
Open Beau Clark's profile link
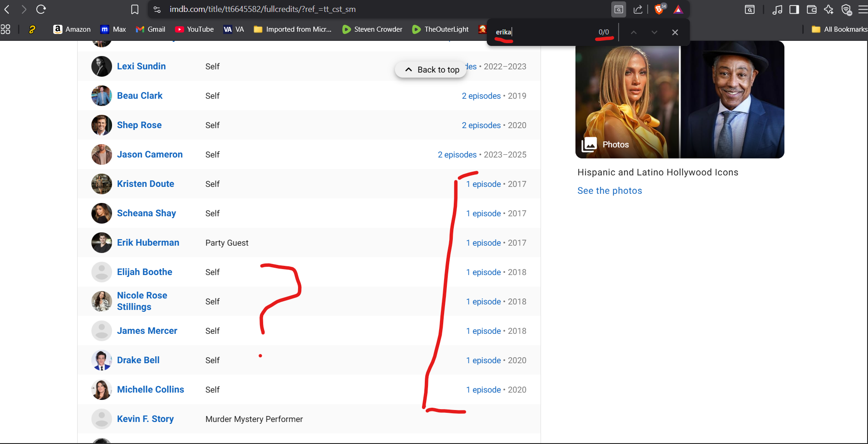[140, 96]
